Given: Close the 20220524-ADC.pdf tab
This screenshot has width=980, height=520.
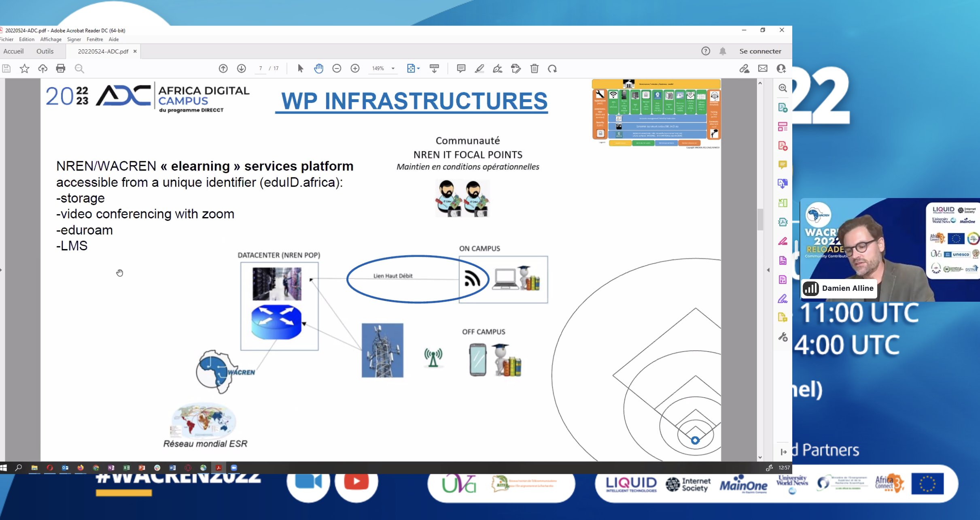Looking at the screenshot, I should (x=135, y=51).
